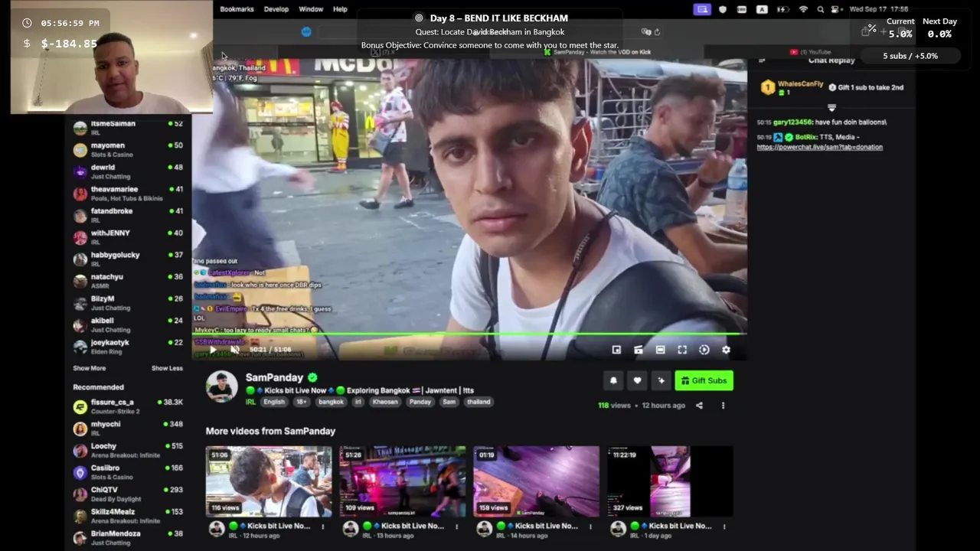Image resolution: width=980 pixels, height=551 pixels.
Task: Open joeykaotyk channel avatar
Action: click(x=80, y=347)
